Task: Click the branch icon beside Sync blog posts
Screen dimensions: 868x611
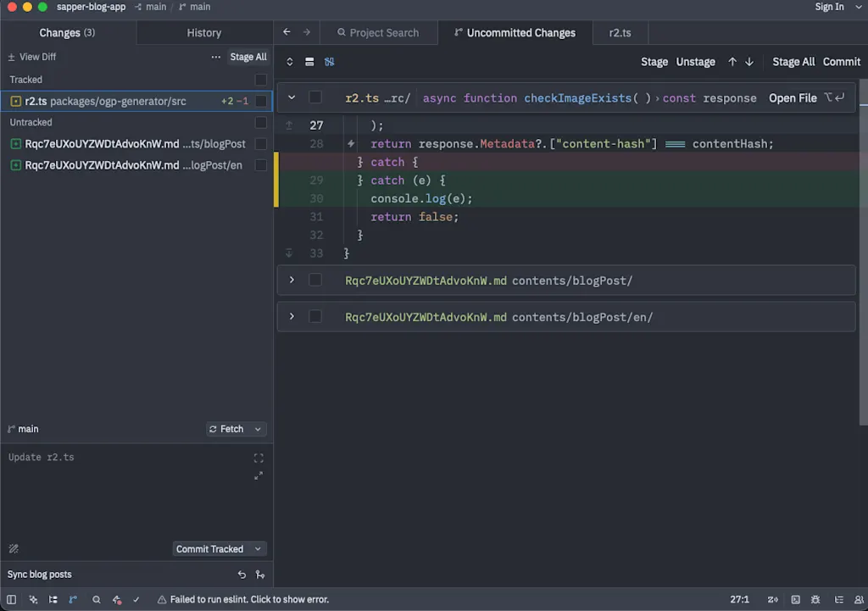Action: 260,575
